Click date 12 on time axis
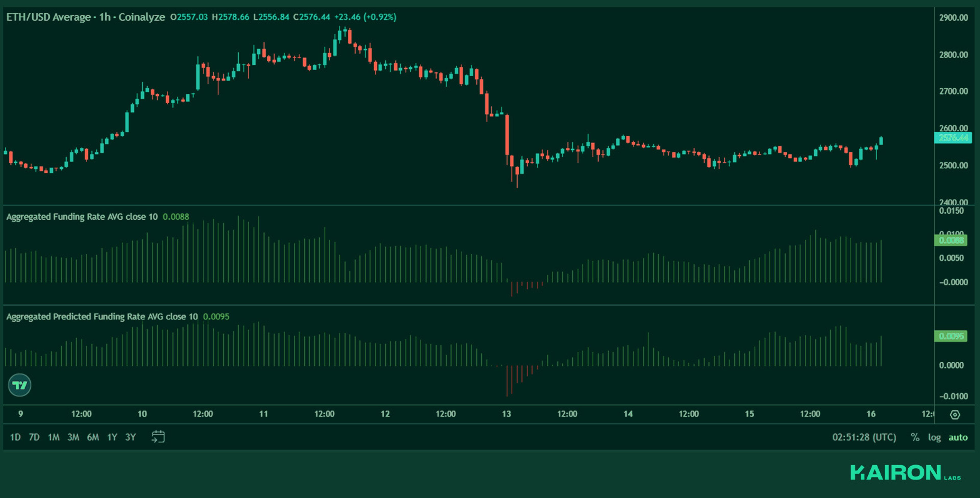The width and height of the screenshot is (980, 498). 385,414
